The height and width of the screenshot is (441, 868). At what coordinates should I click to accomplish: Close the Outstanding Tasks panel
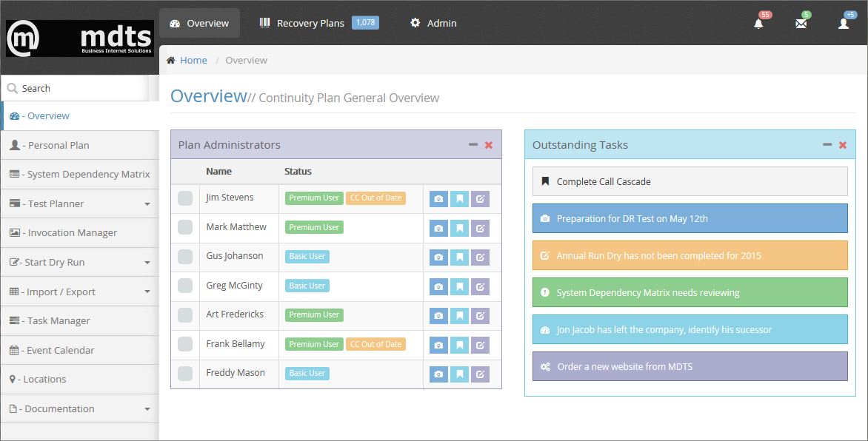tap(843, 145)
